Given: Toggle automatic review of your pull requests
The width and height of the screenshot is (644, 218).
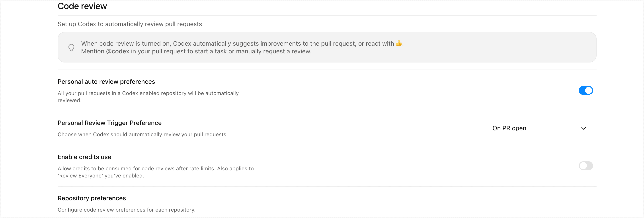Looking at the screenshot, I should [586, 90].
